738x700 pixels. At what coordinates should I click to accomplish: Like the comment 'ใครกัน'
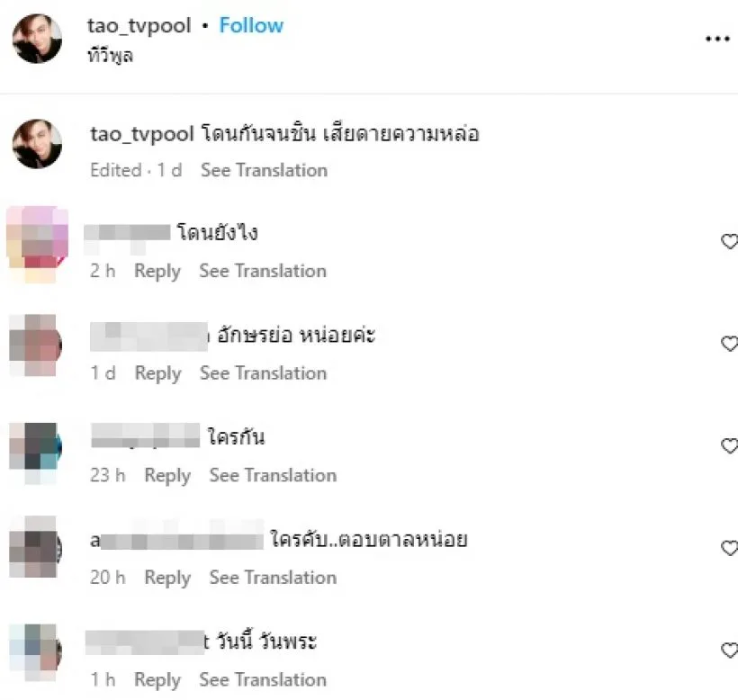[x=729, y=445]
